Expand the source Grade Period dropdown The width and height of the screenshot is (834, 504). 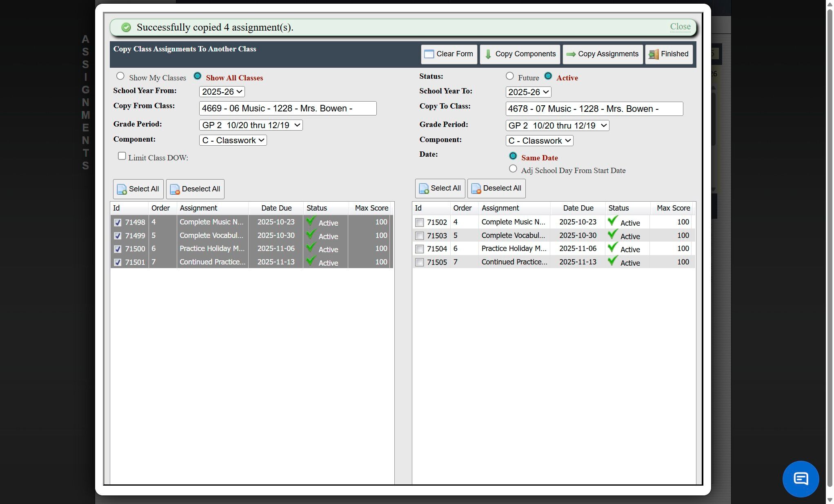[x=251, y=125]
